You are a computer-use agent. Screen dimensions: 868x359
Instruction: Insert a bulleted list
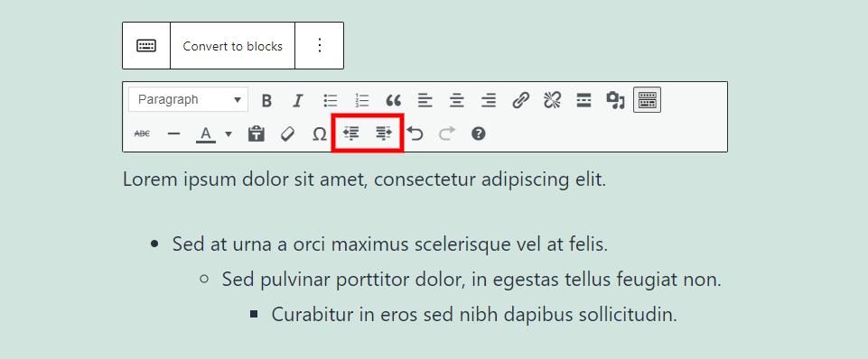click(331, 101)
